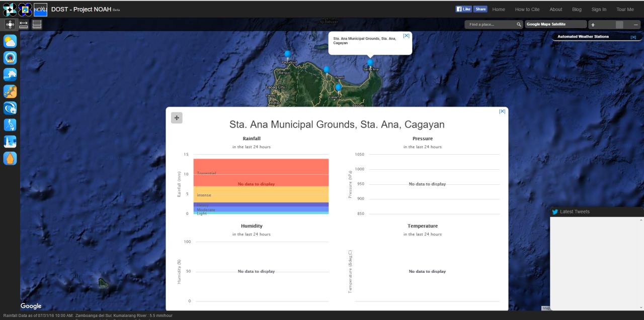
Task: Select the Landslide hazard sidebar icon
Action: 10,91
